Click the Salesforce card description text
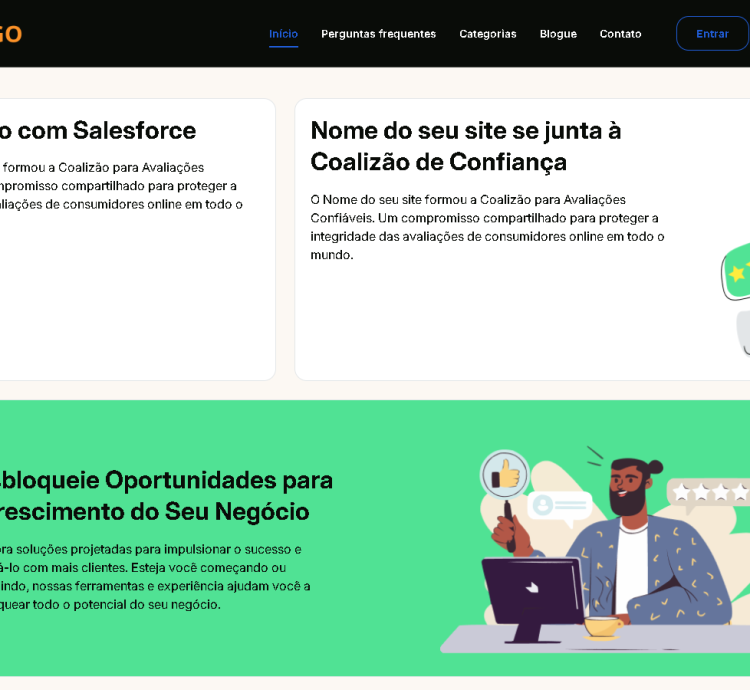Screen dimensions: 750x690 [120, 186]
